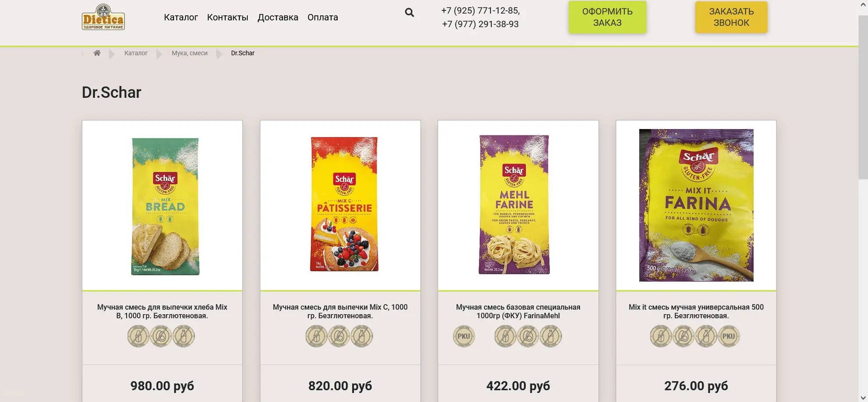Viewport: 868px width, 402px height.
Task: Open the search magnifier icon
Action: click(x=409, y=12)
